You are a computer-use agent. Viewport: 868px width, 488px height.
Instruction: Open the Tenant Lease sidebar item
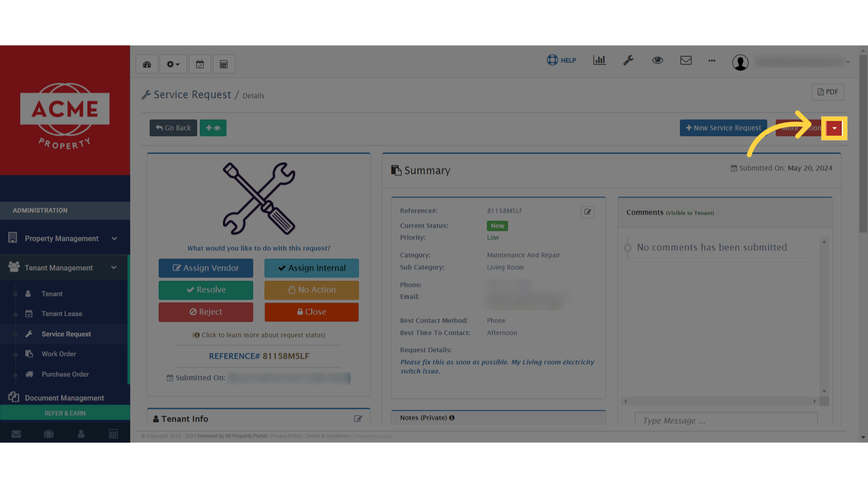(62, 314)
